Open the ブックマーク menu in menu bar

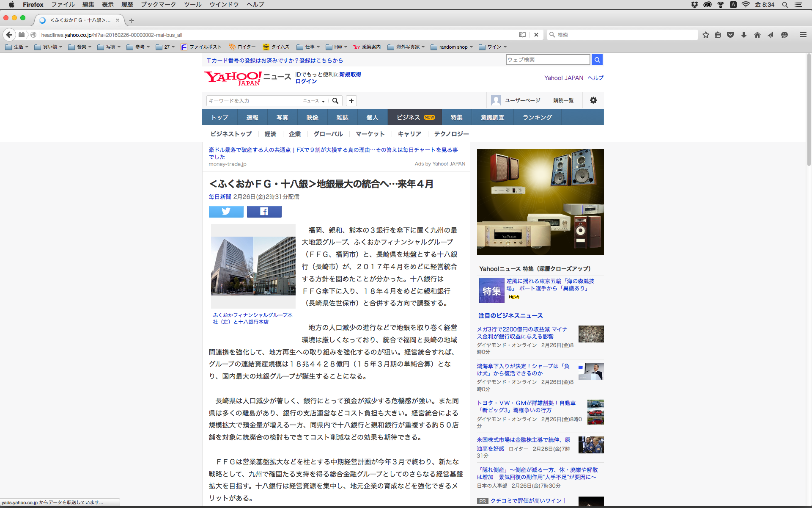click(x=158, y=5)
